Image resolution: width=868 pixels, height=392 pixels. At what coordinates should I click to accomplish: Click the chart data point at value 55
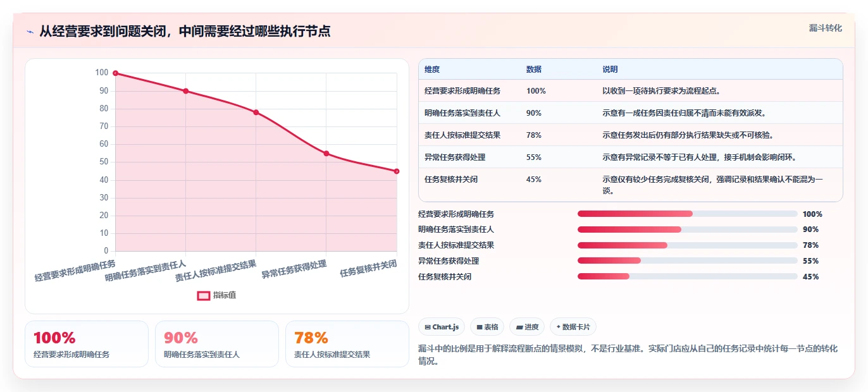tap(326, 154)
